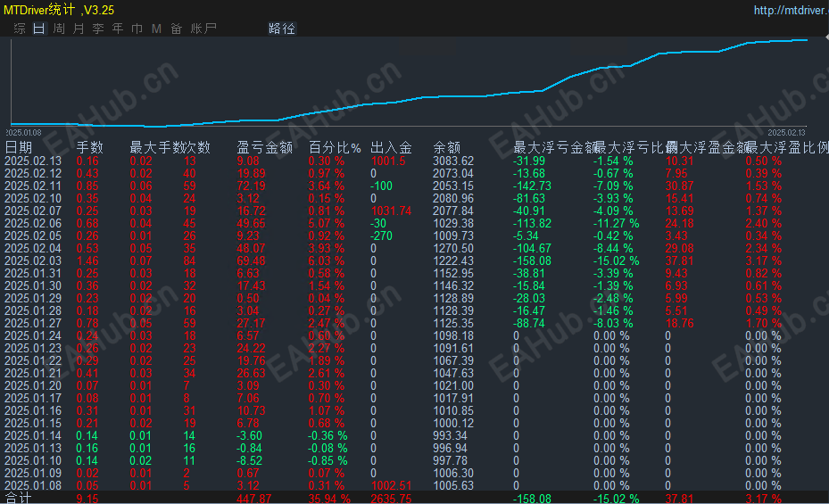Click loss value -8.52

249,460
